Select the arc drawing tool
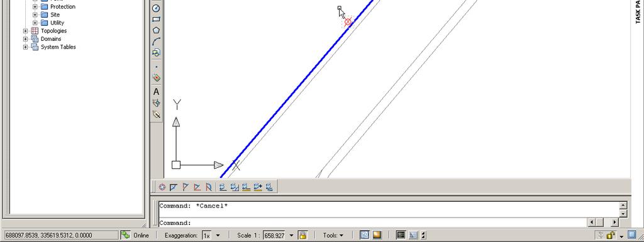The height and width of the screenshot is (242, 644). (x=156, y=41)
